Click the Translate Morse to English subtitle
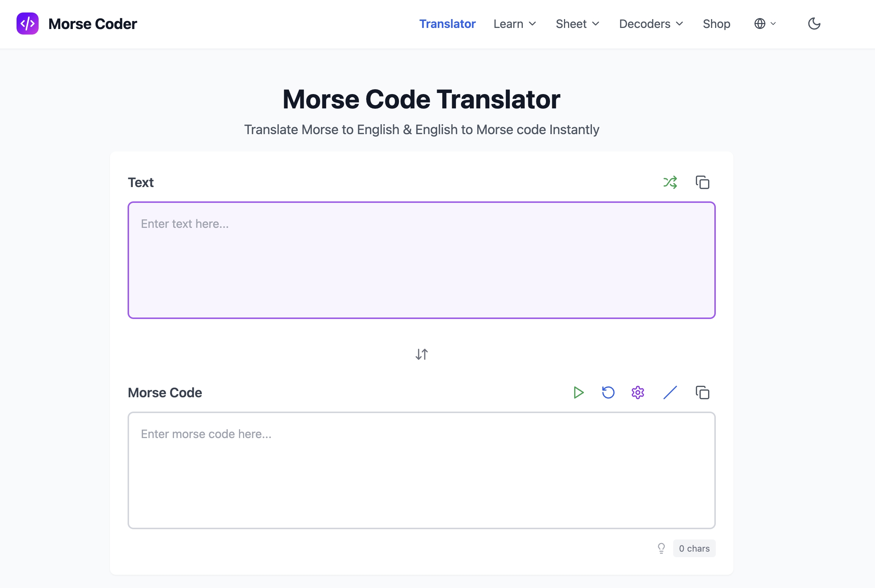Screen dimensions: 875x588 point(422,129)
